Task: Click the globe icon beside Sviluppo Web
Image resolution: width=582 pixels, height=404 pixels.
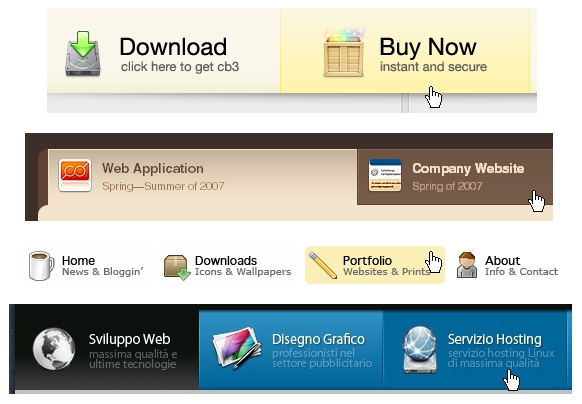Action: (x=53, y=349)
